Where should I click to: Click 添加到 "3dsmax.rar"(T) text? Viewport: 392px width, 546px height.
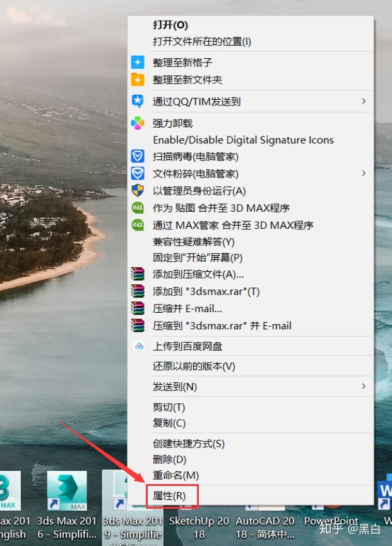[206, 291]
